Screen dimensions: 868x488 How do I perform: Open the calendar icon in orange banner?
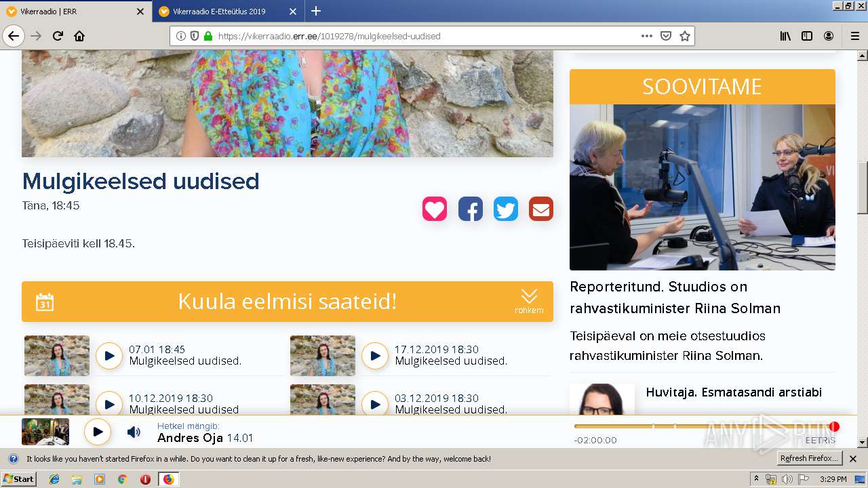[45, 302]
